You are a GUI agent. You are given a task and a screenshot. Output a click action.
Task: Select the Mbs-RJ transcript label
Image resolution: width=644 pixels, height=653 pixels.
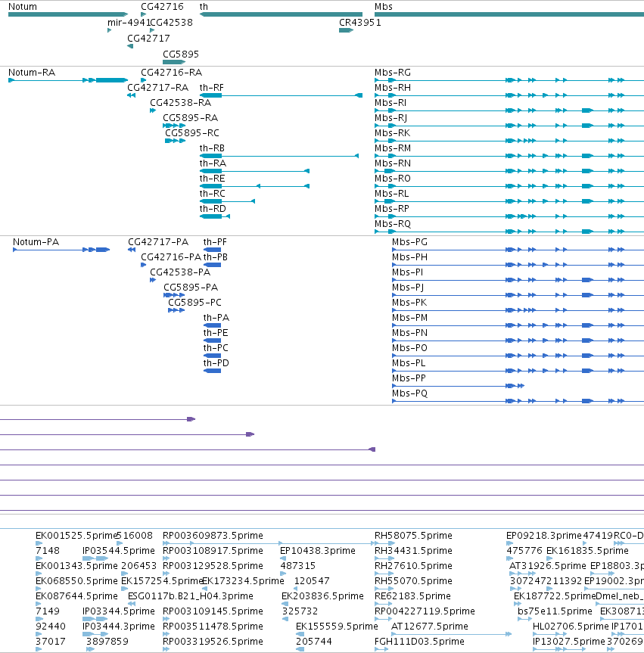coord(390,118)
